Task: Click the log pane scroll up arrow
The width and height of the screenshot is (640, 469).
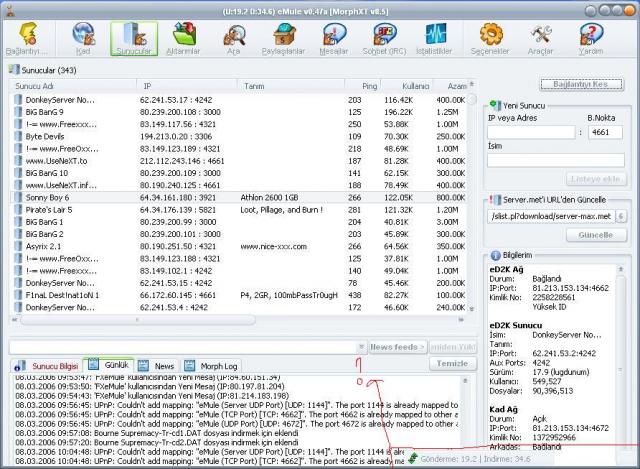Action: pos(464,380)
